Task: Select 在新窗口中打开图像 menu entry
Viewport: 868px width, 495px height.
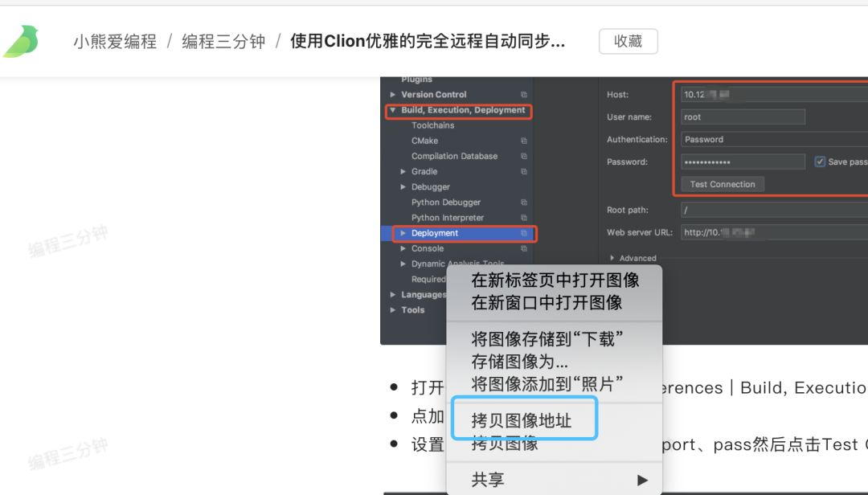Action: pyautogui.click(x=547, y=303)
